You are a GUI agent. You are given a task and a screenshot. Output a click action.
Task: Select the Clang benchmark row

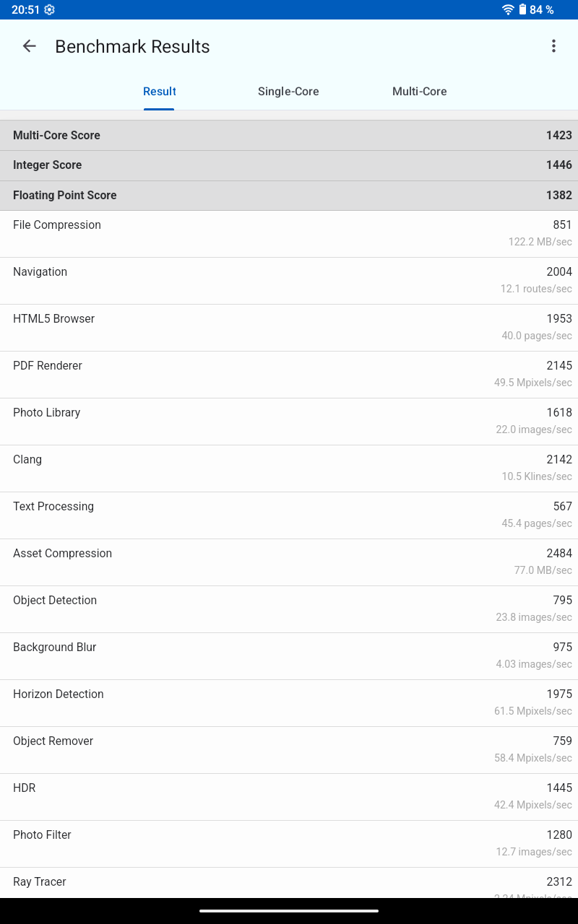[289, 468]
